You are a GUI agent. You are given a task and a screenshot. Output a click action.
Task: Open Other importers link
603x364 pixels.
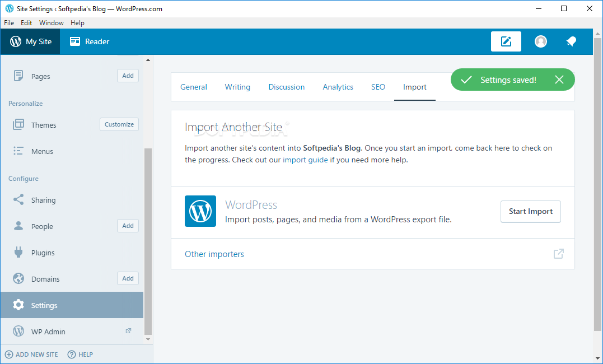pos(214,254)
